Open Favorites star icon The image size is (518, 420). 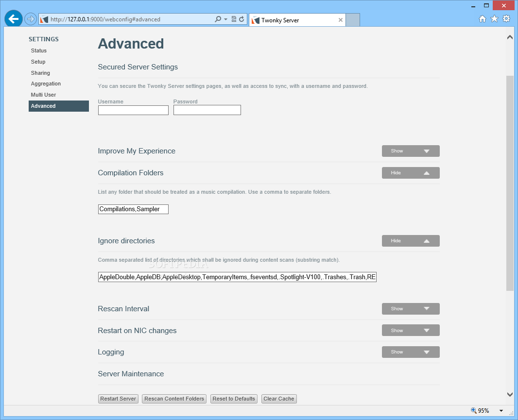494,19
